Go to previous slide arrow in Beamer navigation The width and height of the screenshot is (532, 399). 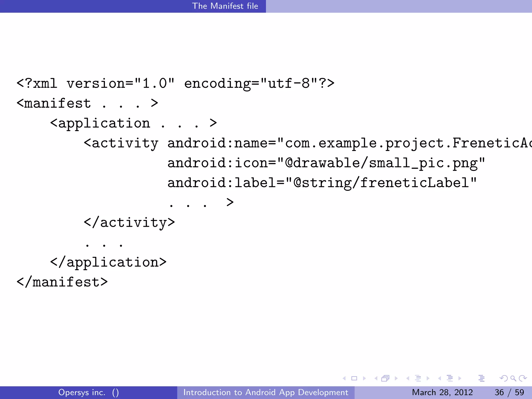point(344,378)
